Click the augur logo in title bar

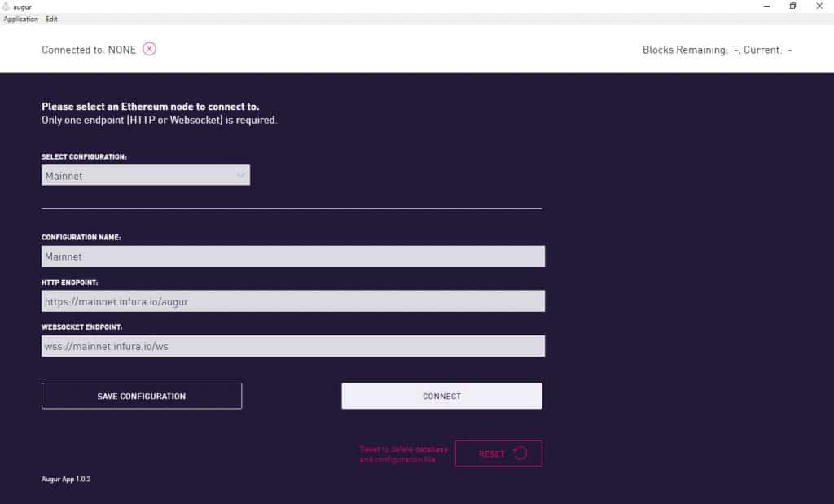click(6, 7)
